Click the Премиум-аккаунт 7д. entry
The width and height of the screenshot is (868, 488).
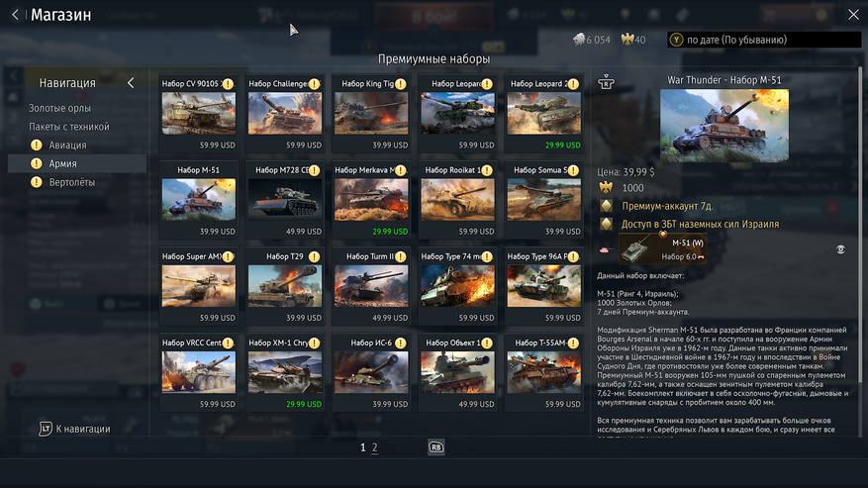click(667, 206)
